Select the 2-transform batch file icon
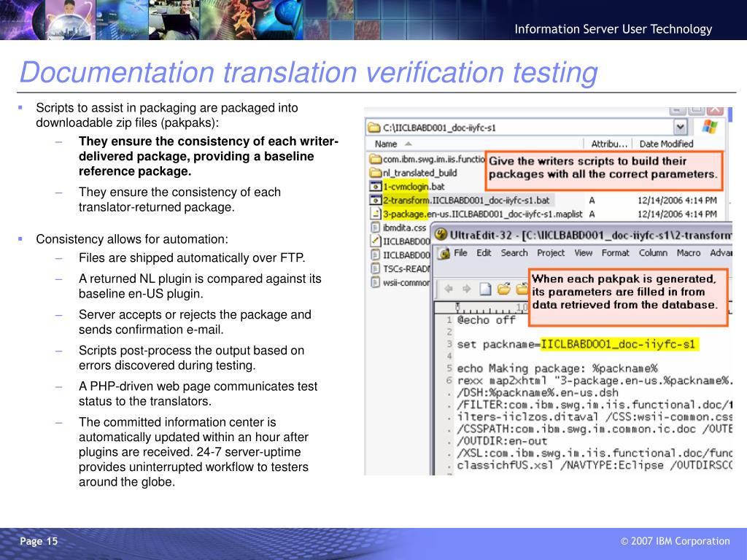 tap(376, 201)
